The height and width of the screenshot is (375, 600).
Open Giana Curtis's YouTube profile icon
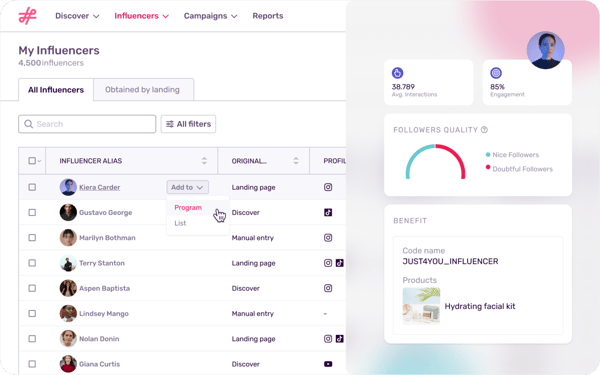point(328,364)
